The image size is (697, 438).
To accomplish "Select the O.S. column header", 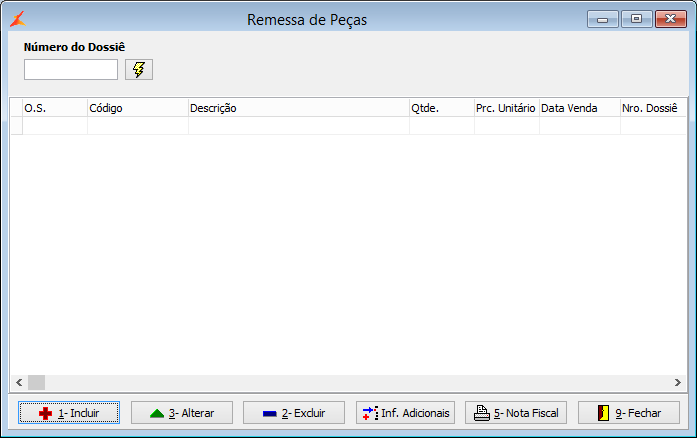I will tap(55, 108).
